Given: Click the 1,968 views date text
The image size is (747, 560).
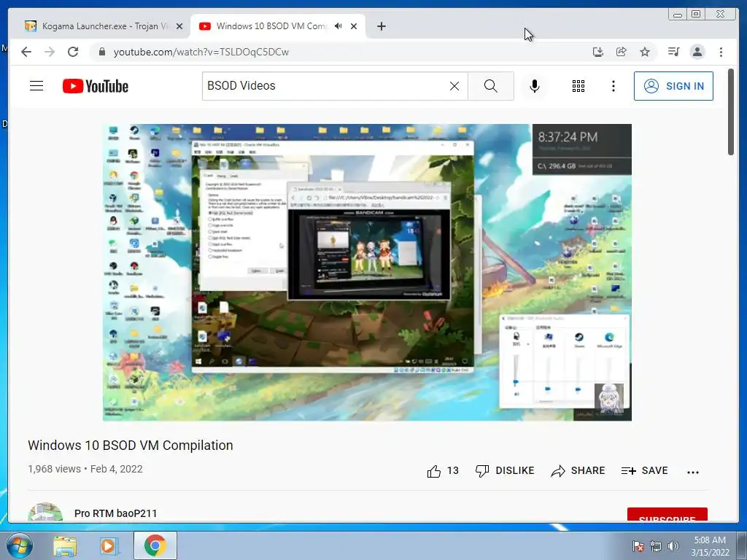Looking at the screenshot, I should coord(85,469).
